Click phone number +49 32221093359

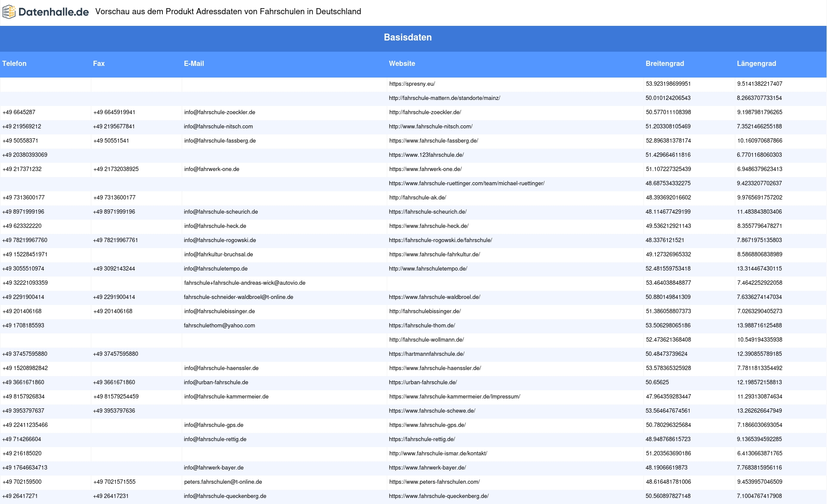[x=25, y=283]
